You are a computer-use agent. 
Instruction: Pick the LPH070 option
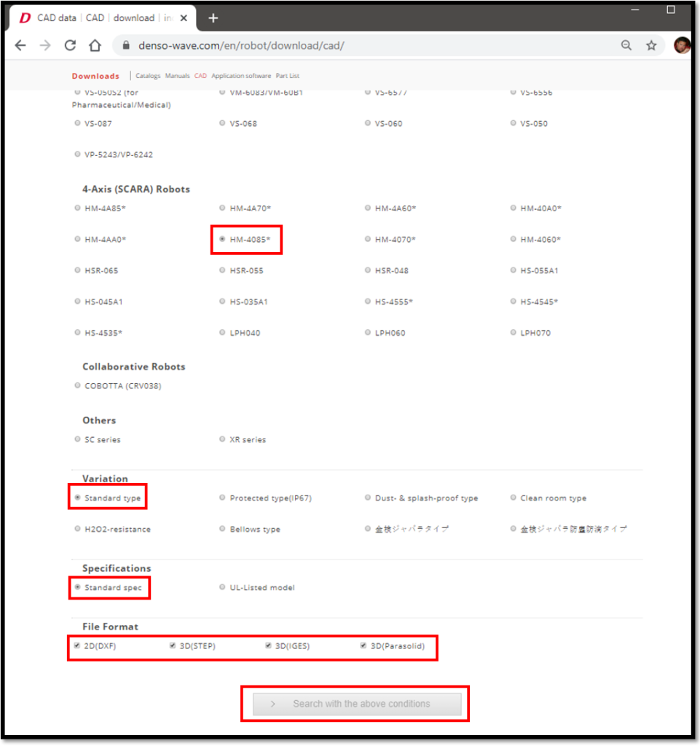[x=513, y=332]
